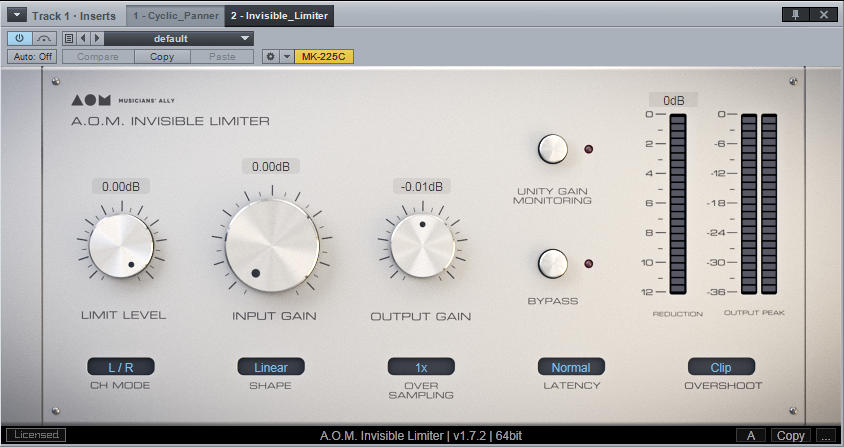Click Copy in the preset toolbar
This screenshot has width=844, height=447.
(162, 57)
